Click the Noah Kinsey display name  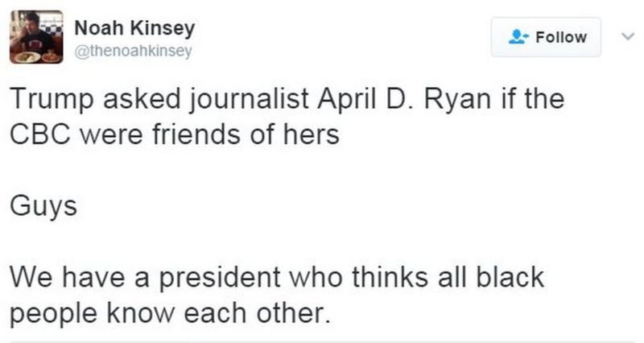click(x=134, y=27)
